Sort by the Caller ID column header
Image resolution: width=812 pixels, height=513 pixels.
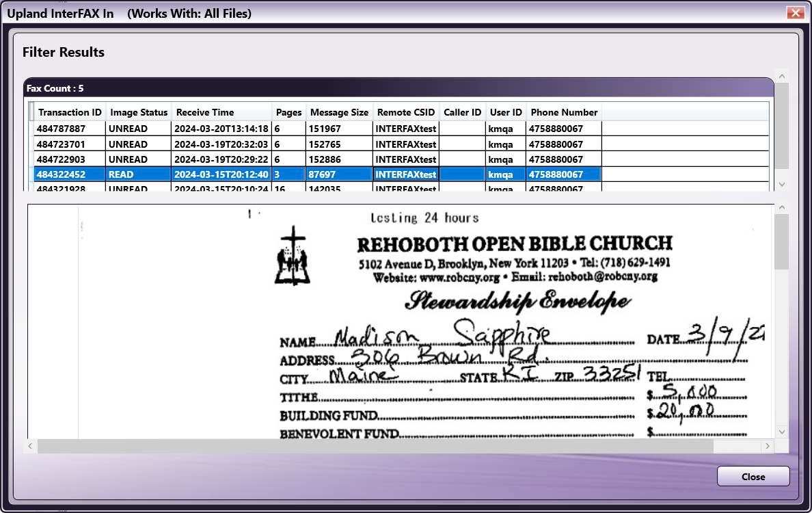pyautogui.click(x=463, y=112)
